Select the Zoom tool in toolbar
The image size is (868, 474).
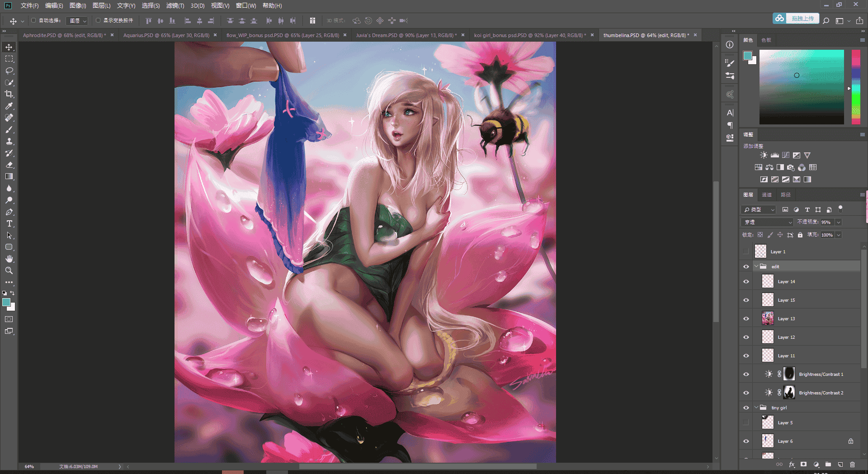coord(9,270)
